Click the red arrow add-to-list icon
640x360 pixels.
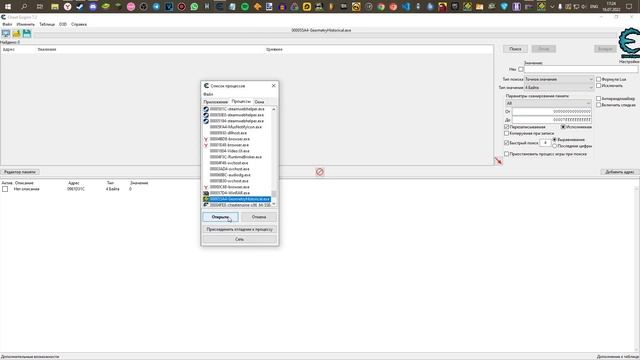(498, 161)
